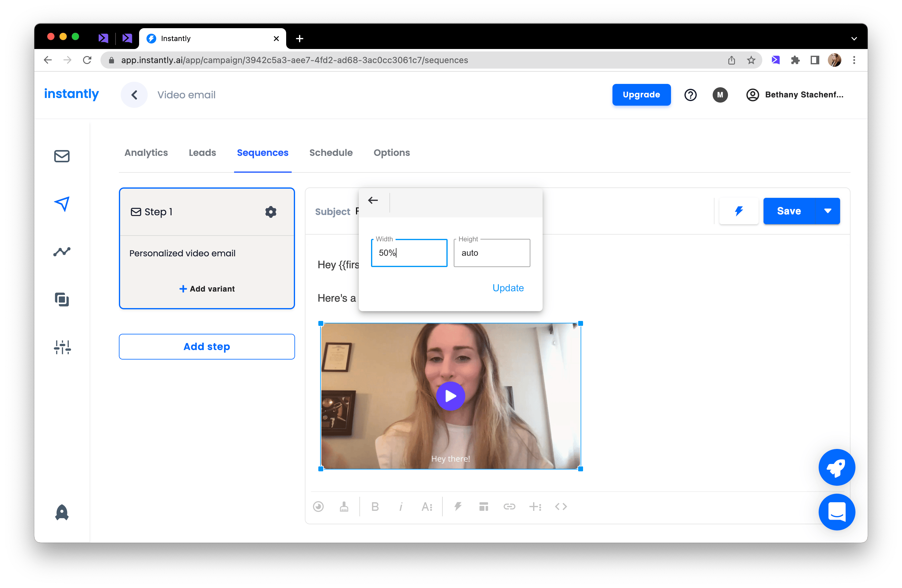The width and height of the screenshot is (902, 588).
Task: Click the rocket icon at sidebar bottom
Action: [x=62, y=512]
